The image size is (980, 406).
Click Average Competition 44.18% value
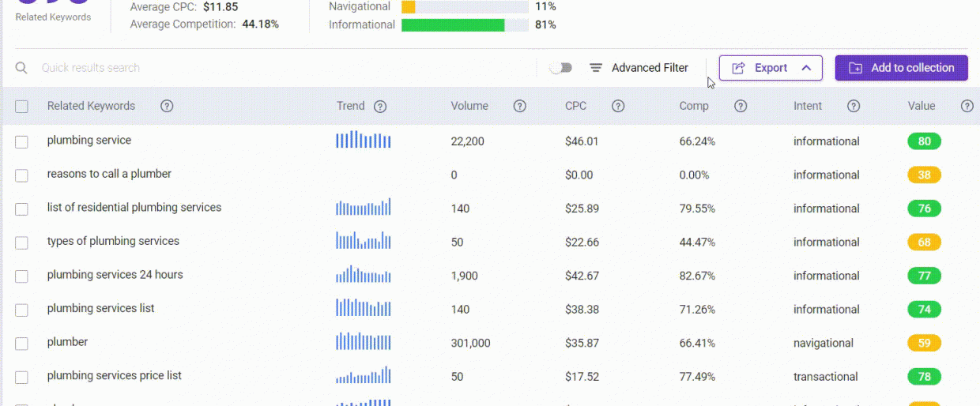point(260,24)
